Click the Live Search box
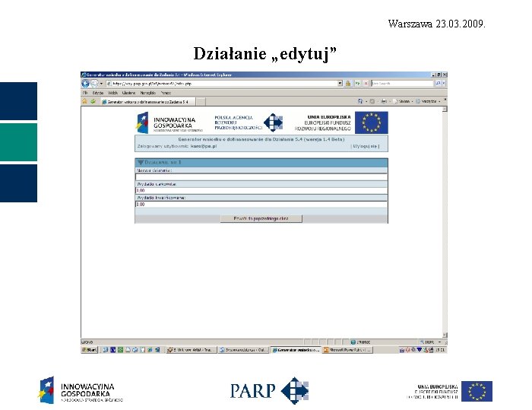 tap(402, 84)
